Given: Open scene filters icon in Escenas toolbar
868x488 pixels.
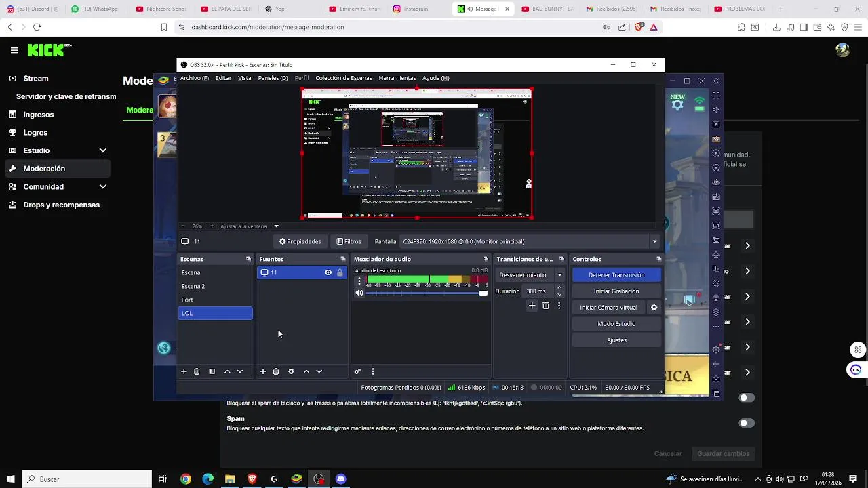Looking at the screenshot, I should pos(212,371).
